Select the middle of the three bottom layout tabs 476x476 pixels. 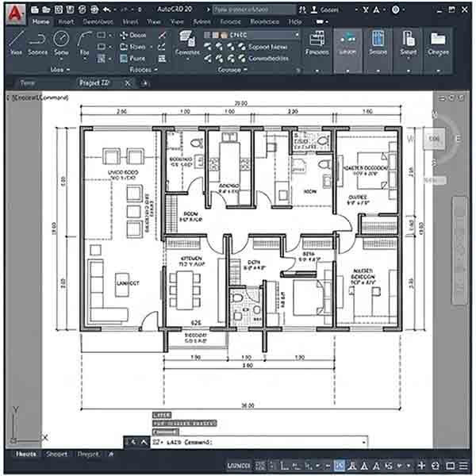56,454
